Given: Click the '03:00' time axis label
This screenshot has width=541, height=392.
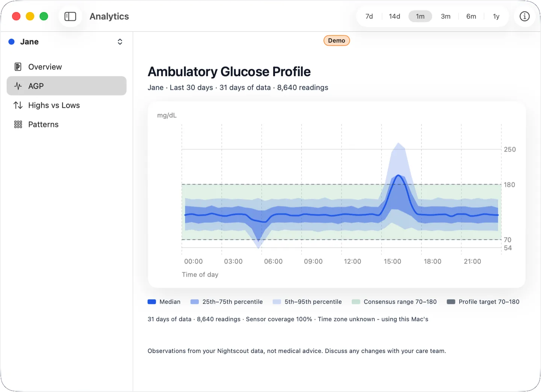Looking at the screenshot, I should 233,261.
